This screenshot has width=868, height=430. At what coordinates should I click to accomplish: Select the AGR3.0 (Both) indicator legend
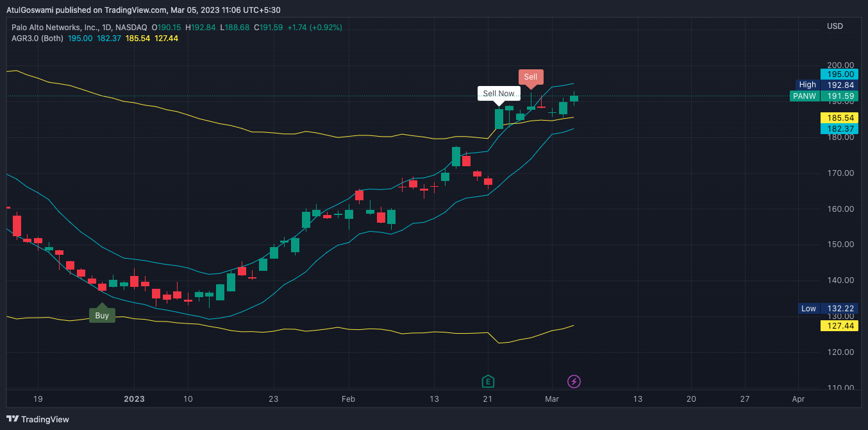pos(37,39)
